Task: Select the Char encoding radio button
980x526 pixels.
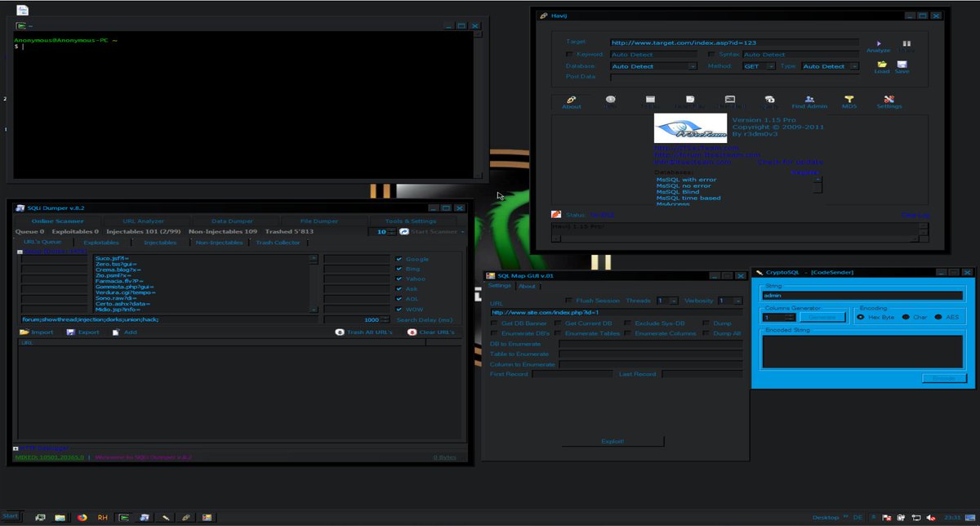Action: click(906, 317)
